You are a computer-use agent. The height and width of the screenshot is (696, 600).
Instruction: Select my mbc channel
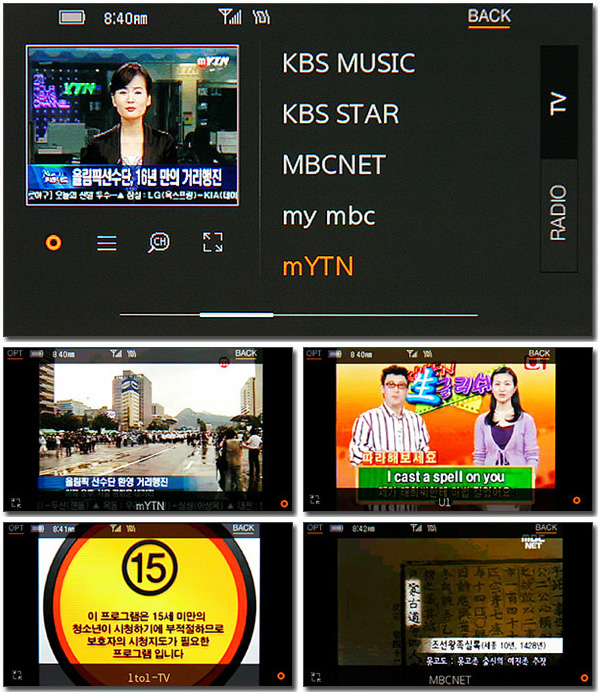click(329, 216)
